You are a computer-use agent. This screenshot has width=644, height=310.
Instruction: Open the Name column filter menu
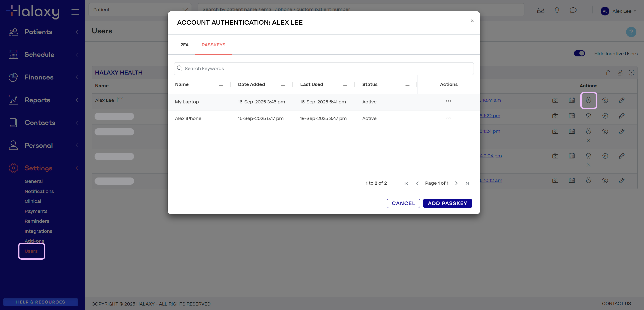click(x=221, y=84)
